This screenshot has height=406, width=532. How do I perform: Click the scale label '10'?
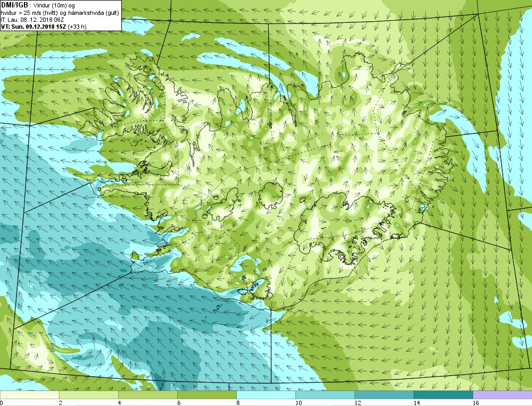click(298, 403)
